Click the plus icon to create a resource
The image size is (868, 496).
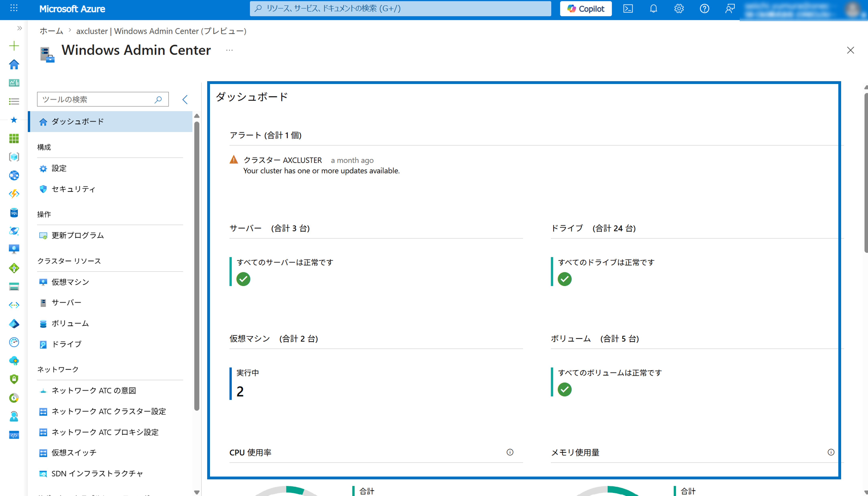(14, 46)
